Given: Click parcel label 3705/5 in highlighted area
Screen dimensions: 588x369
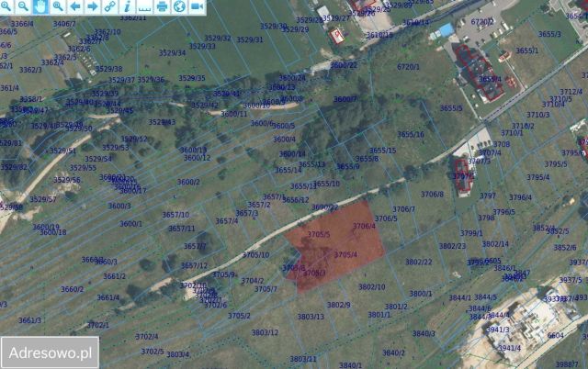Looking at the screenshot, I should pyautogui.click(x=319, y=234).
